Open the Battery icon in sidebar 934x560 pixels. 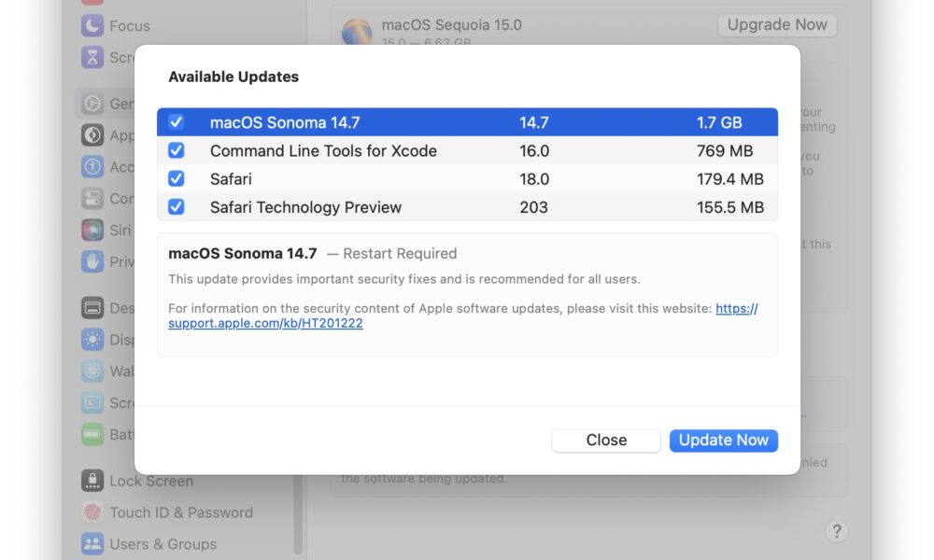pyautogui.click(x=92, y=434)
